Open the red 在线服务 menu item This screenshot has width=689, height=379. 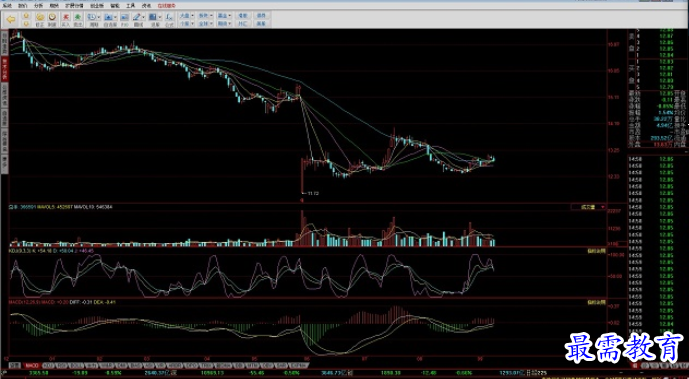point(167,6)
